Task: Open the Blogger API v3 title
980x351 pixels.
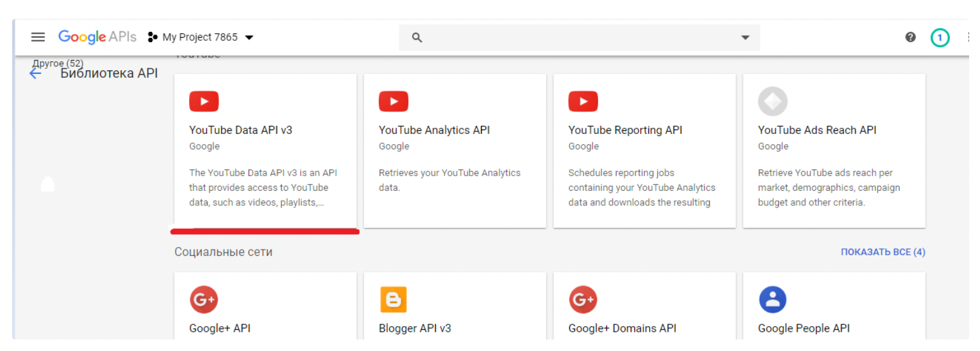Action: [x=415, y=328]
